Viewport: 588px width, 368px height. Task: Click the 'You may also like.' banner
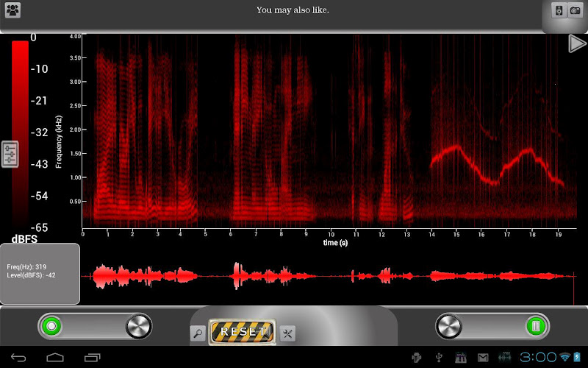coord(293,10)
